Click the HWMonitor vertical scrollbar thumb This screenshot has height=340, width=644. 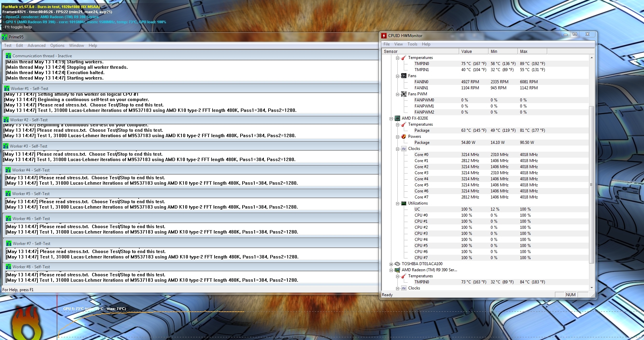(591, 185)
